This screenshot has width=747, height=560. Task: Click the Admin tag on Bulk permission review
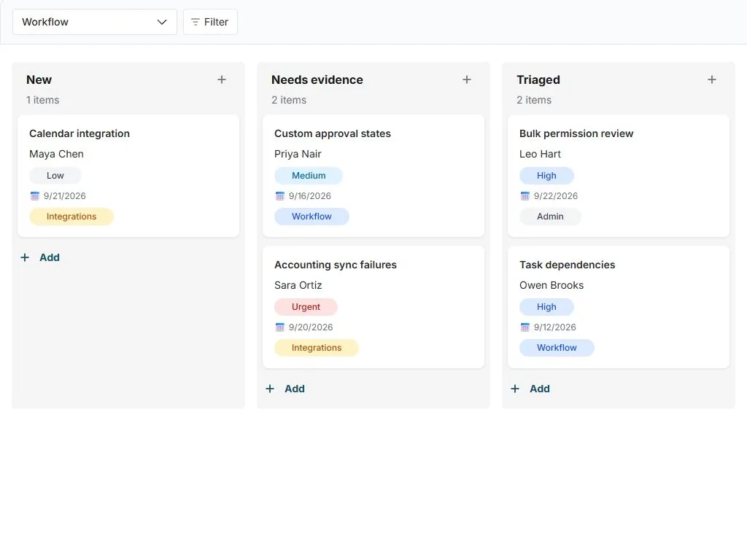[x=550, y=217]
